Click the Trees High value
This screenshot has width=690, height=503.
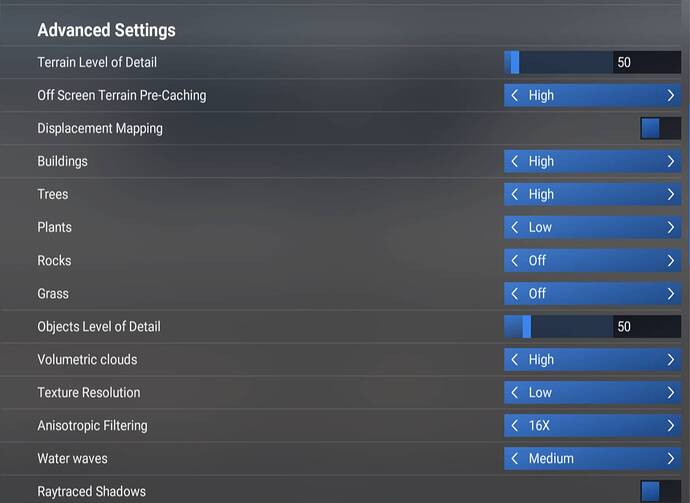541,194
